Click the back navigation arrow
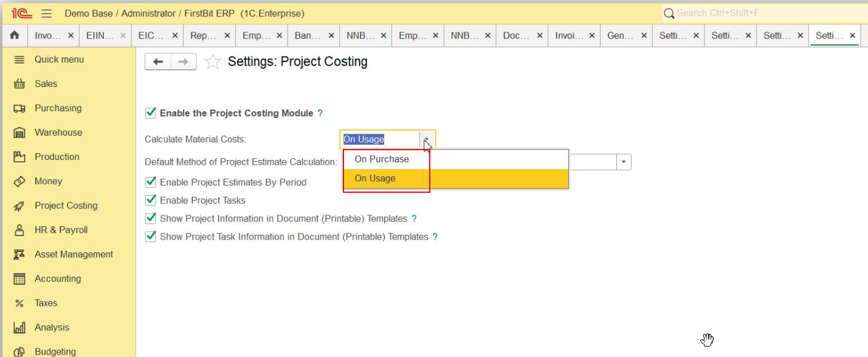868x357 pixels. (158, 61)
